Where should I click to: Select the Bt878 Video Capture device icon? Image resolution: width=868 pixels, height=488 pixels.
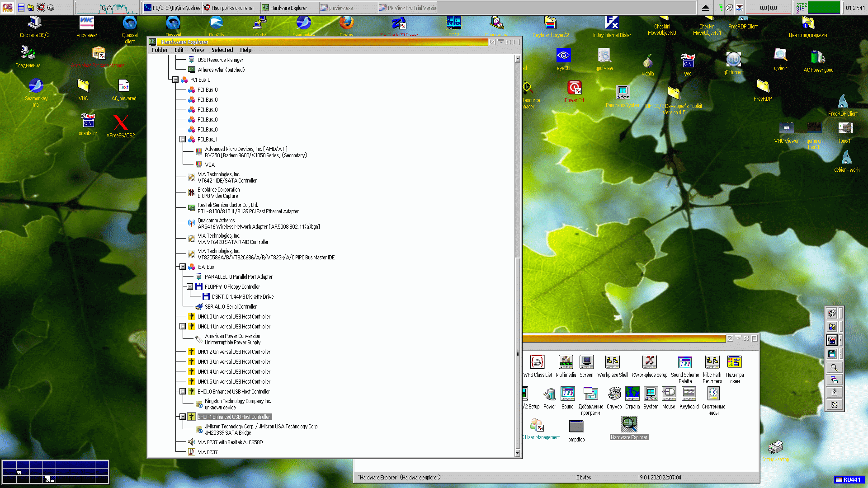tap(192, 193)
